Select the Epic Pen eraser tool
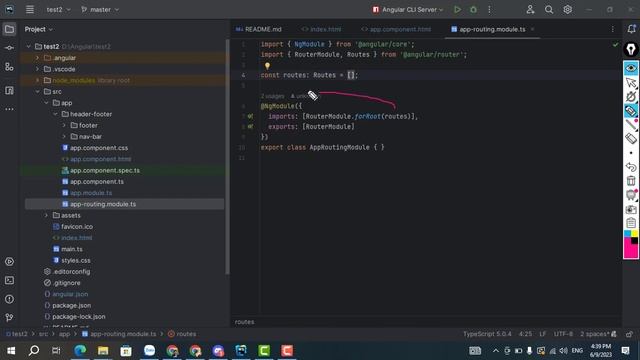The width and height of the screenshot is (640, 360). 631,138
